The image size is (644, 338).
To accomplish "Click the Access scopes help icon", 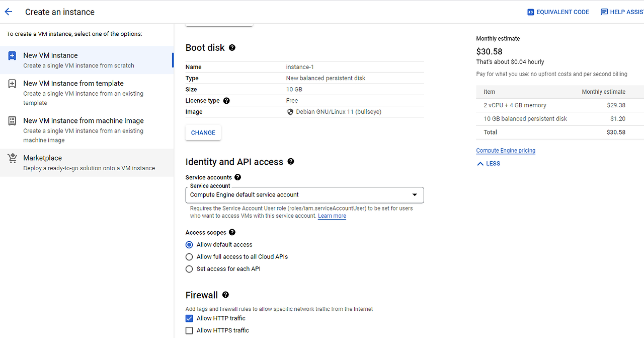I will click(232, 232).
